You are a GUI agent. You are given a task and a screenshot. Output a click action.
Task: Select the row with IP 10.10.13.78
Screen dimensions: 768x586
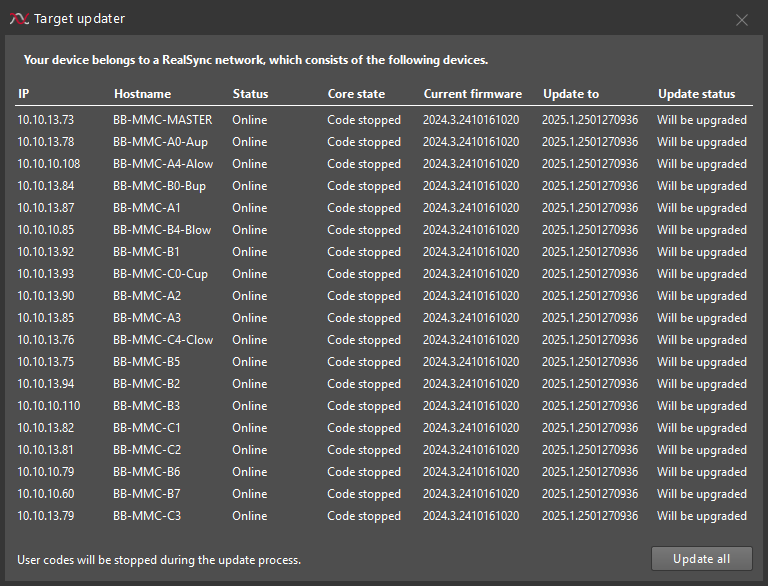point(384,142)
